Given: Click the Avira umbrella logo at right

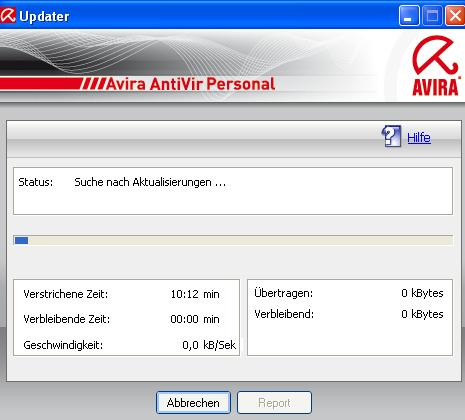Looking at the screenshot, I should 435,66.
